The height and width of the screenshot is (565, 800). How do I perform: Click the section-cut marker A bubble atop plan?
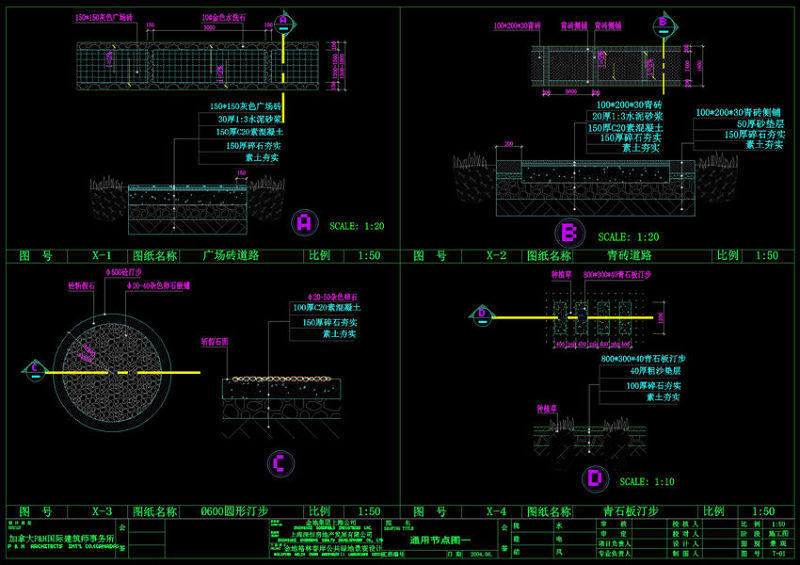pos(284,23)
